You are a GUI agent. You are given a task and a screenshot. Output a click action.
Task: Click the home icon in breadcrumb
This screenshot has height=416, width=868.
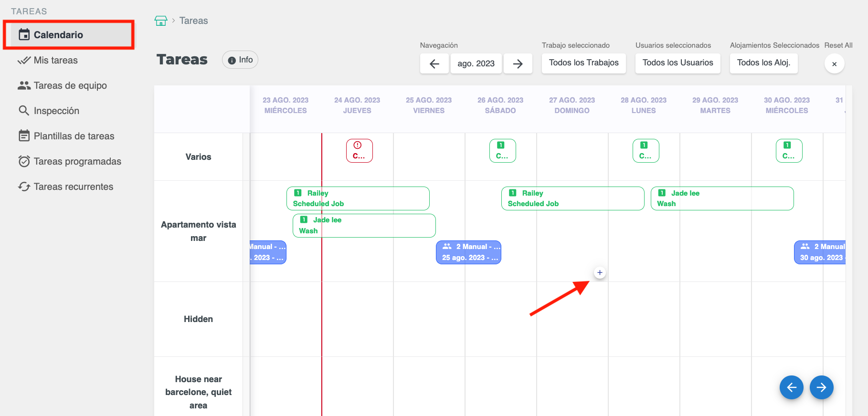coord(161,21)
